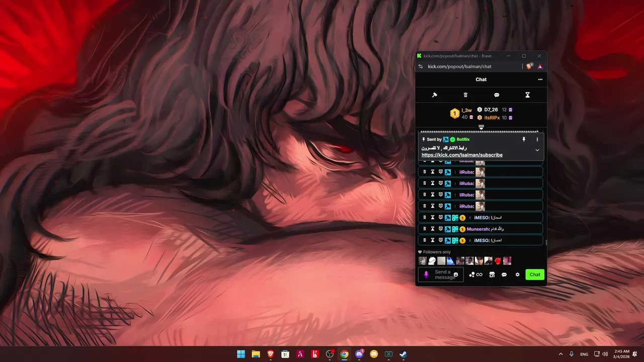Click the chat message list scrollbar
644x362 pixels.
coord(545,242)
